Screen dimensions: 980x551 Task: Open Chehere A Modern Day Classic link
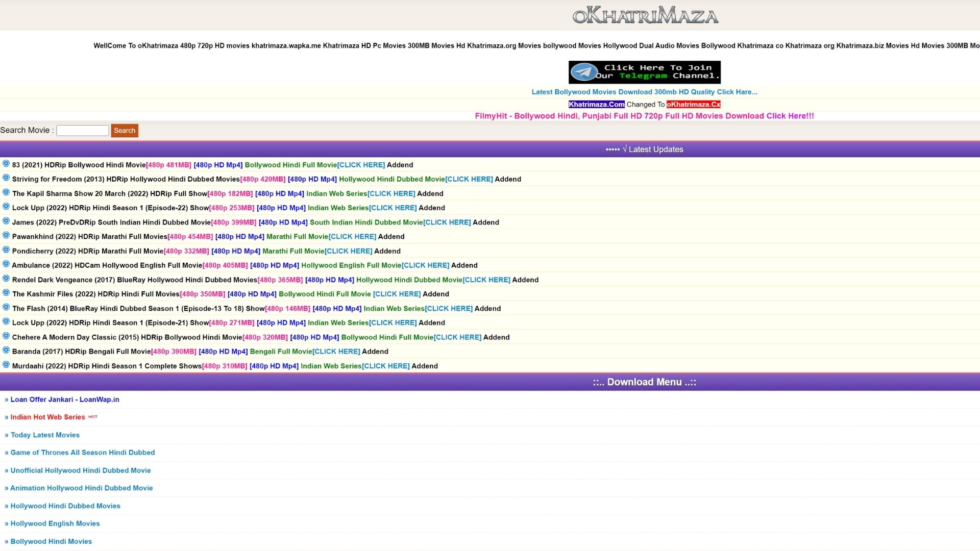pyautogui.click(x=261, y=337)
